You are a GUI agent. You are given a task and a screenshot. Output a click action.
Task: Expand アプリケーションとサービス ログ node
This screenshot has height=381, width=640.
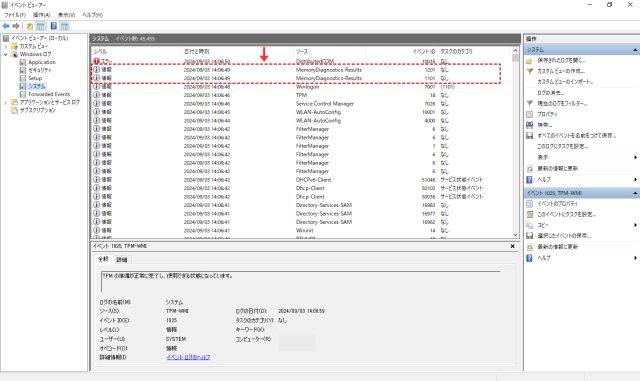click(5, 102)
